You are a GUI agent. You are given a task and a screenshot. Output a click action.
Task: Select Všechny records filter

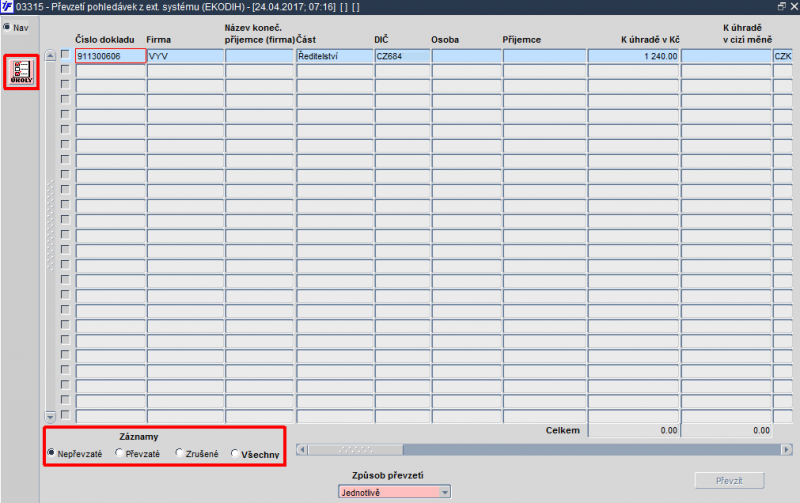[x=235, y=454]
